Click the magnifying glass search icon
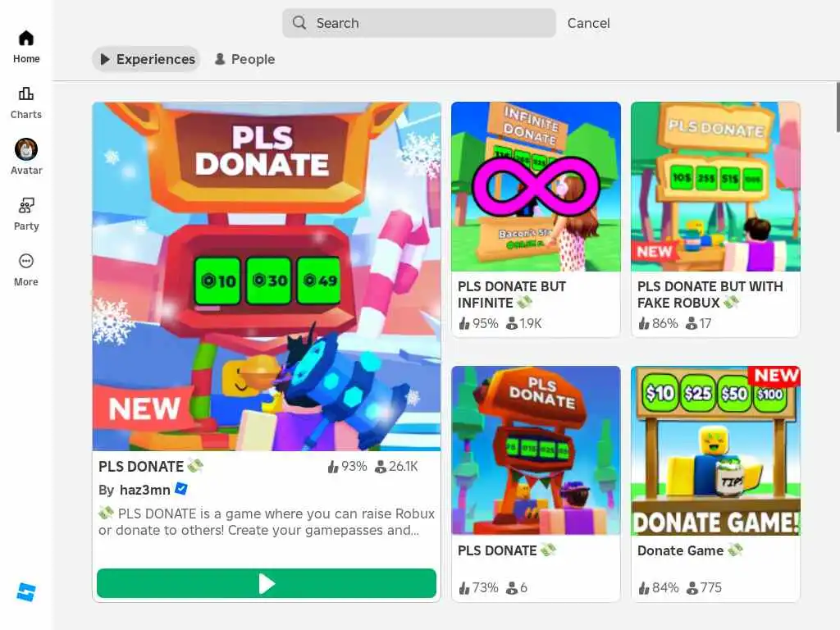This screenshot has width=840, height=630. [x=299, y=22]
